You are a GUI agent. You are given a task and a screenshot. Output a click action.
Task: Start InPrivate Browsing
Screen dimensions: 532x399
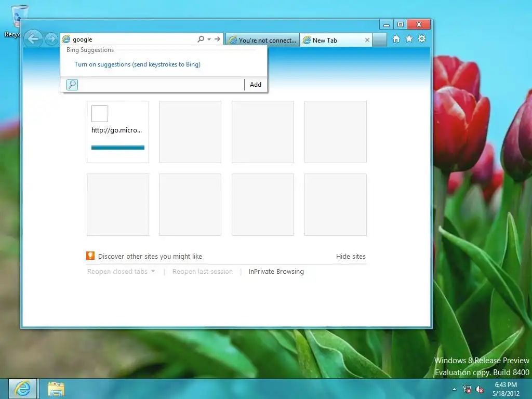click(x=276, y=271)
